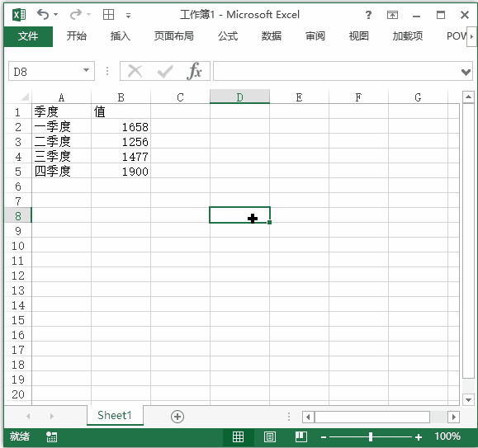The image size is (478, 448).
Task: Undo the last action
Action: tap(43, 14)
